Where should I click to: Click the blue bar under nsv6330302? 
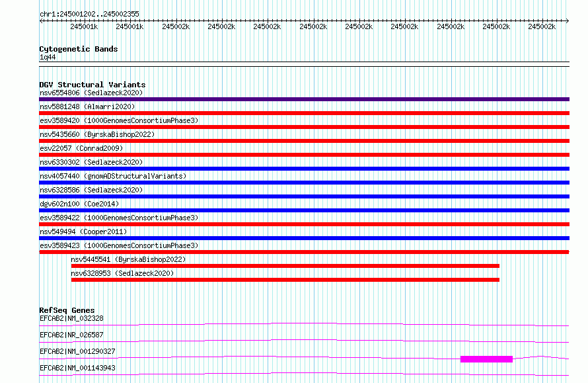coord(304,169)
